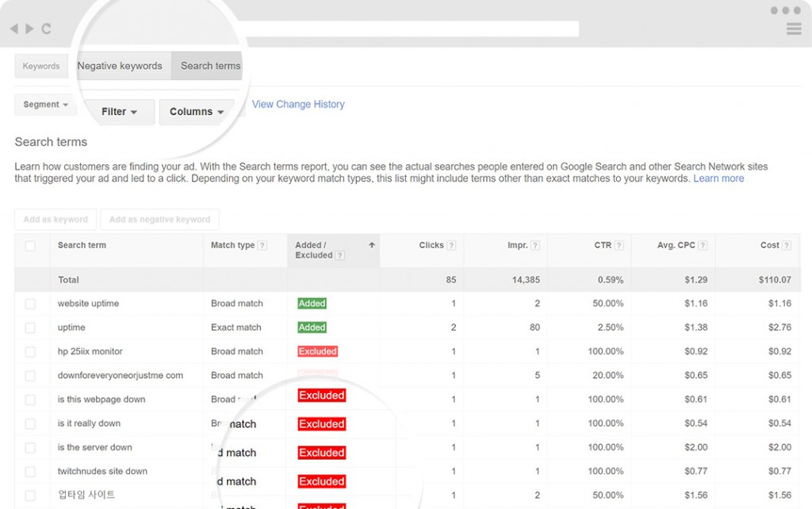Screen dimensions: 812x509
Task: Click the browser reload icon
Action: pyautogui.click(x=46, y=29)
